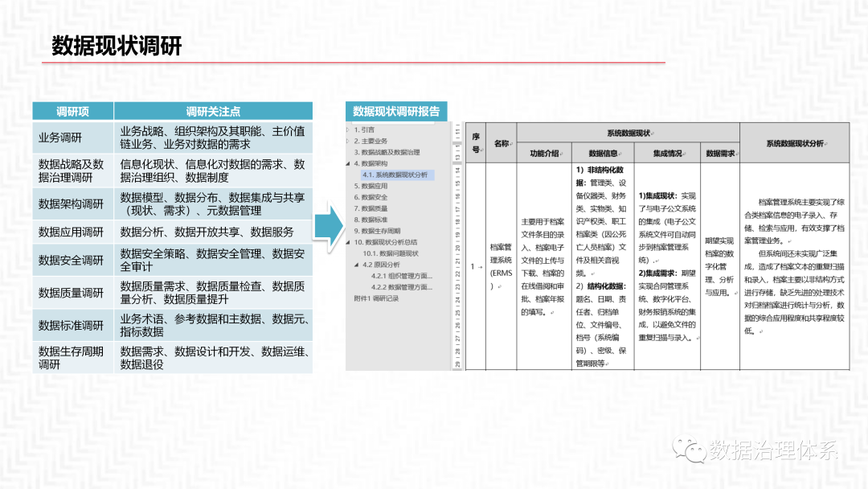Navigate to heading 5. 数据应用
Screen dimensions: 868x489
(372, 185)
